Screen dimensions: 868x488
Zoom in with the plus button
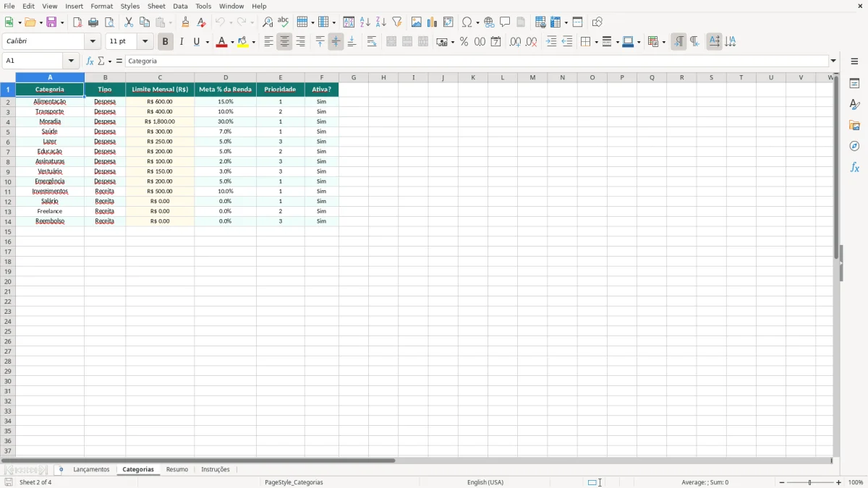(x=839, y=482)
